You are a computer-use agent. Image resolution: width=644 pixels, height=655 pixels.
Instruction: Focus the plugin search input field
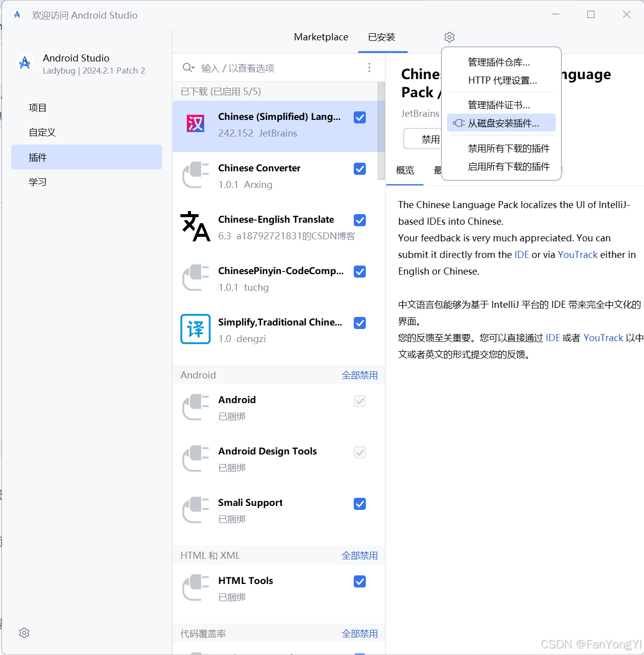[x=280, y=68]
